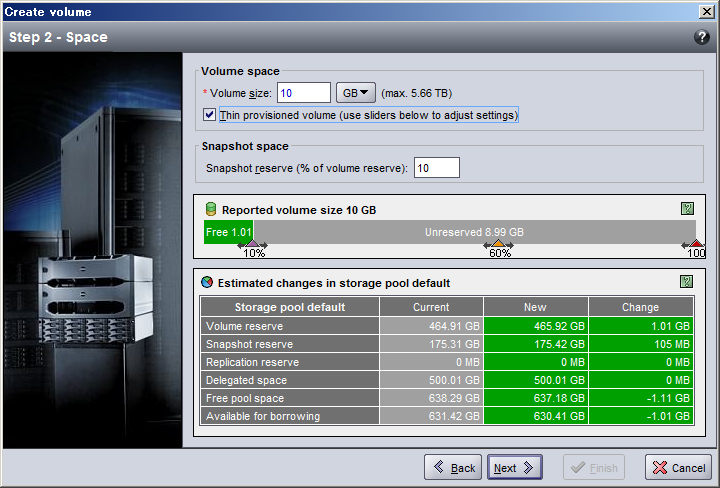Close the Create volume dialog
The height and width of the screenshot is (488, 720).
(706, 11)
